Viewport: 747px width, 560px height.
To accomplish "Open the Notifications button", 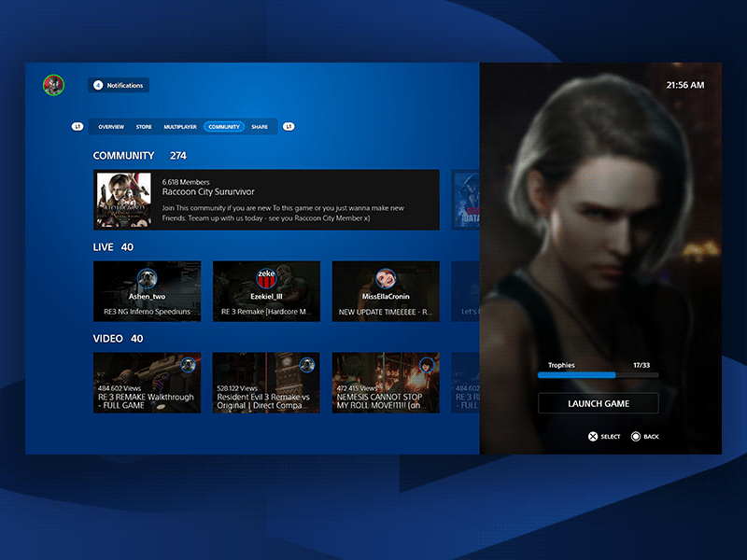I will [119, 85].
